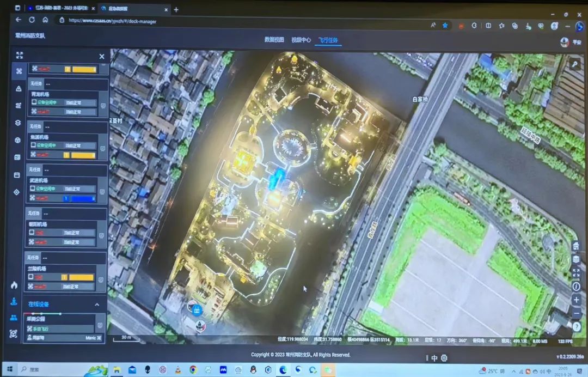Screen dimensions: 588x377
Task: Click the blue bar in 武进机场 card
Action: (x=83, y=198)
